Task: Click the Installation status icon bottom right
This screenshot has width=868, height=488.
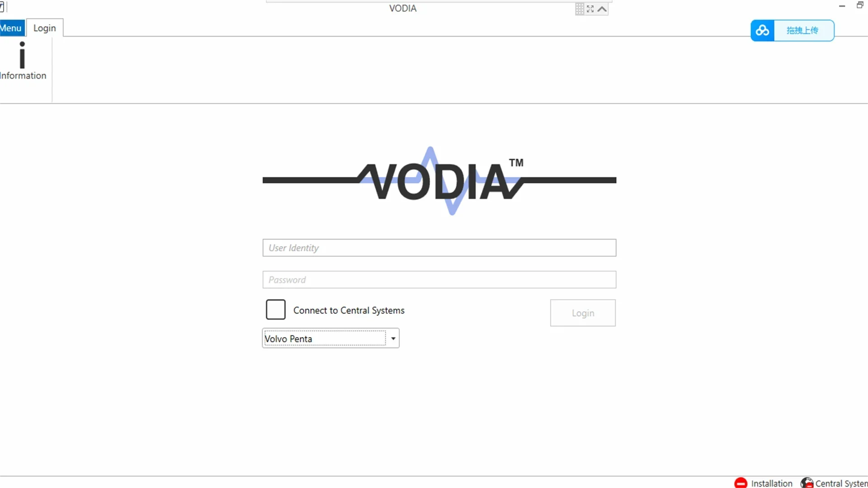Action: (741, 483)
